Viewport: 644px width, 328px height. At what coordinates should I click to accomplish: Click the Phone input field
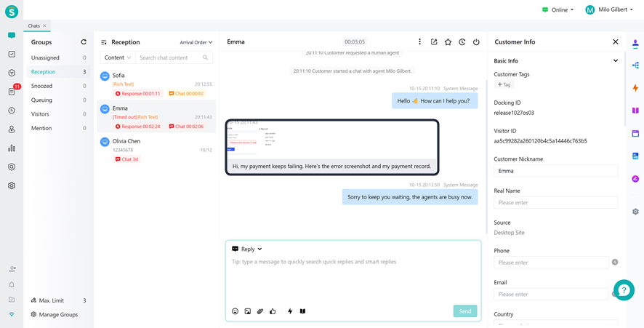551,263
